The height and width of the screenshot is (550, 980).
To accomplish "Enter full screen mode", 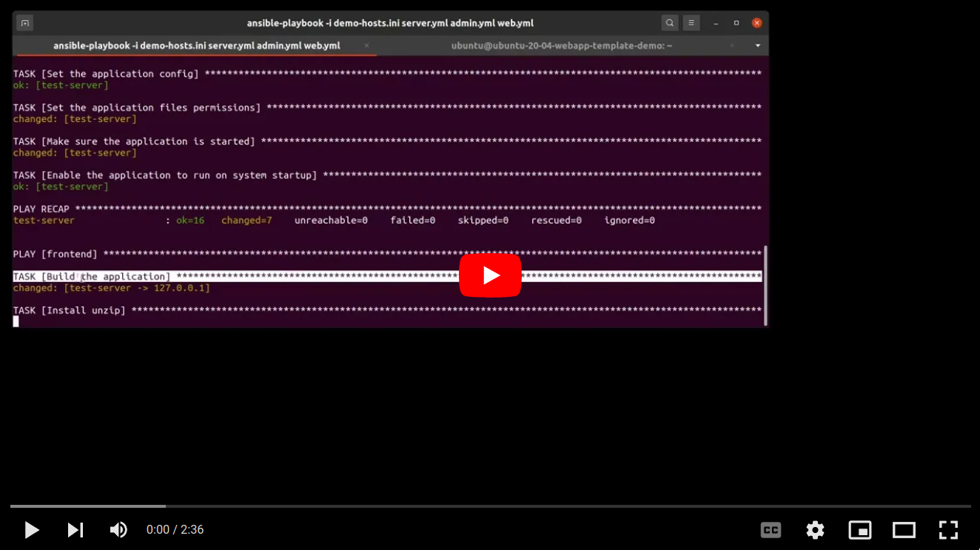I will [948, 530].
